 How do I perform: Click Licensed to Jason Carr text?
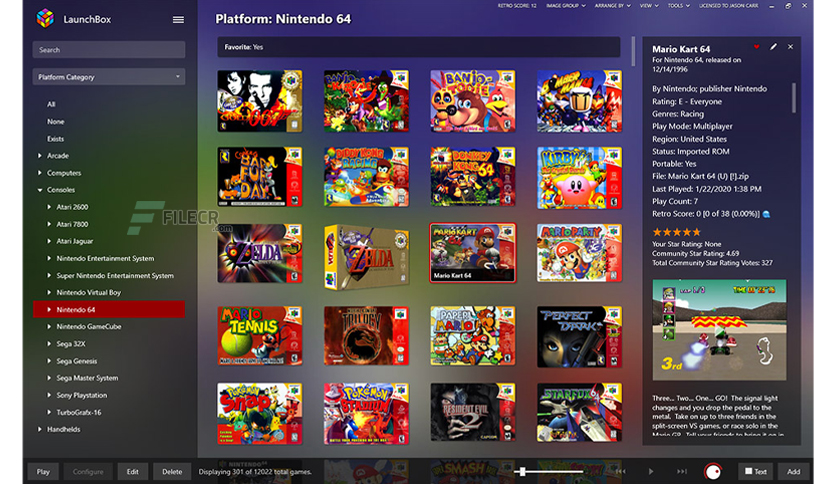point(728,5)
